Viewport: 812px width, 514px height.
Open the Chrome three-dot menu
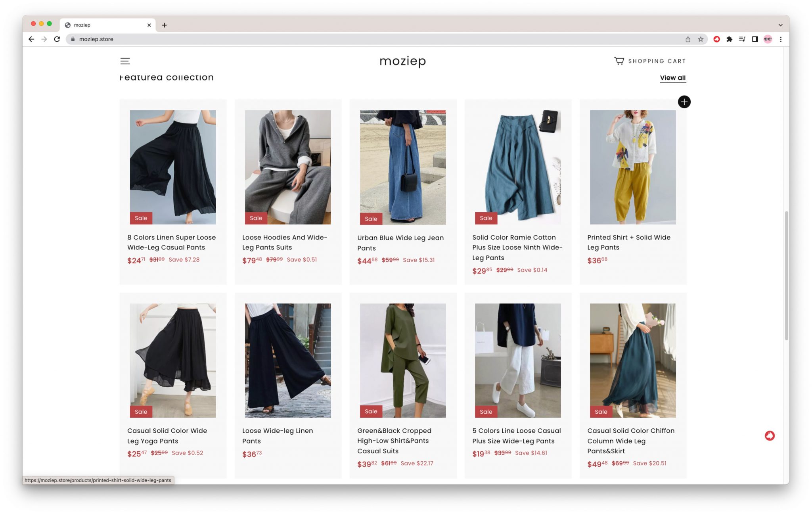781,39
